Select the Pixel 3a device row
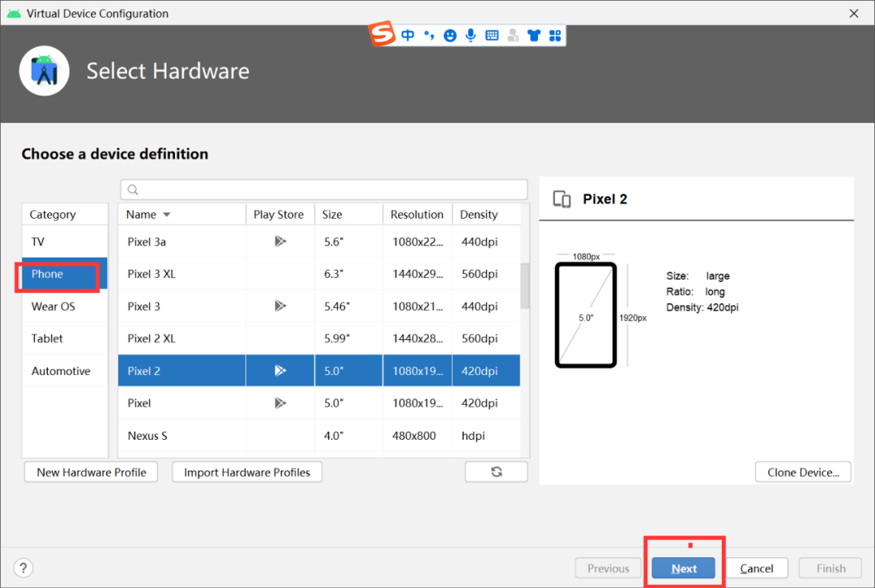This screenshot has height=588, width=875. point(319,241)
